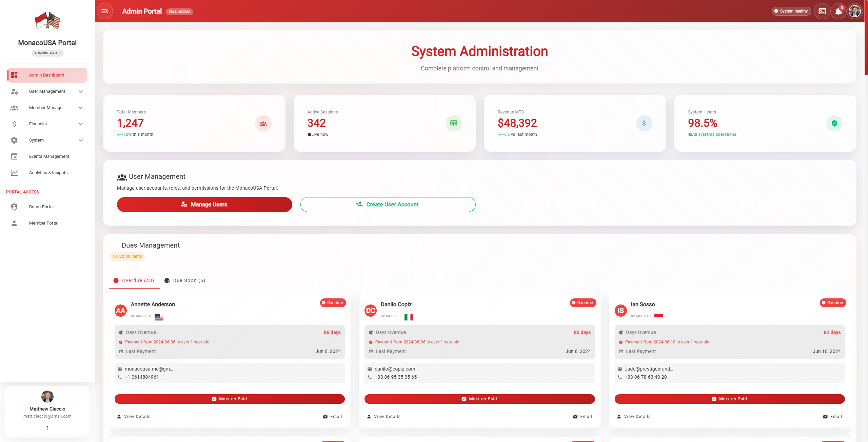Switch to the Due Soon (5) tab
868x442 pixels.
tap(185, 280)
